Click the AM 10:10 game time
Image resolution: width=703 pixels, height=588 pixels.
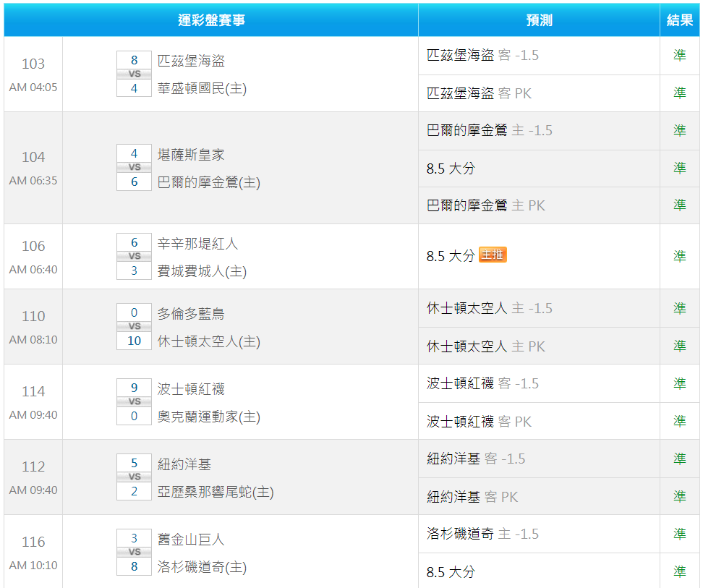point(33,566)
